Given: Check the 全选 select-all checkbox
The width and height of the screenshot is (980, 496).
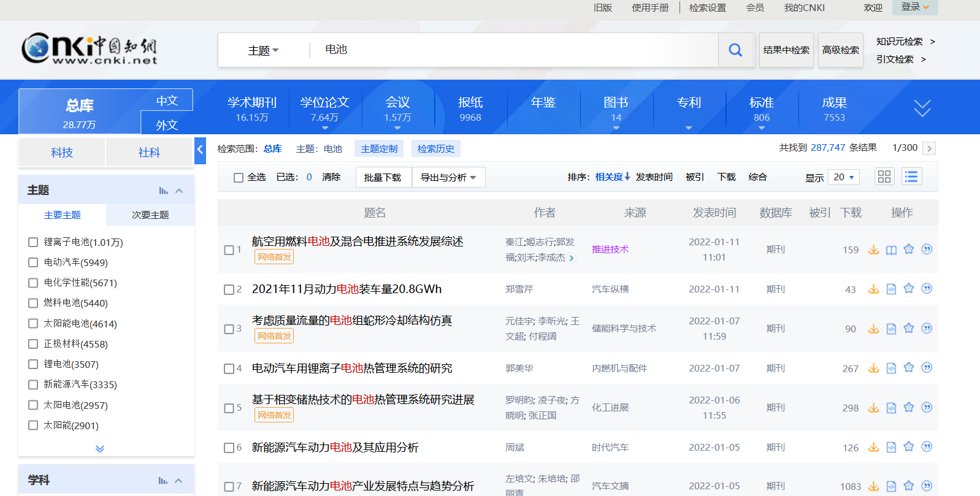Looking at the screenshot, I should click(x=239, y=178).
